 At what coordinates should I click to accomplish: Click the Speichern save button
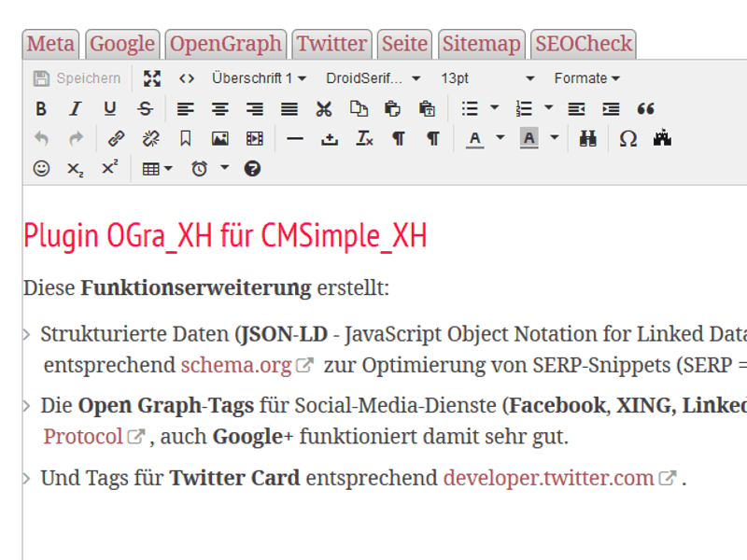click(x=78, y=78)
